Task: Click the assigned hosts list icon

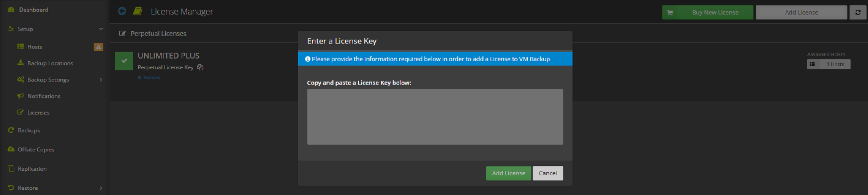Action: (x=812, y=64)
